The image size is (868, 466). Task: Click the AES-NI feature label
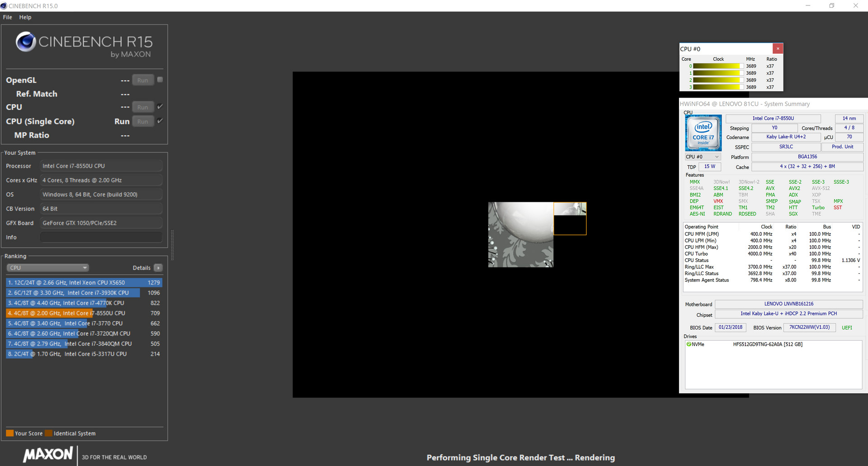[697, 214]
